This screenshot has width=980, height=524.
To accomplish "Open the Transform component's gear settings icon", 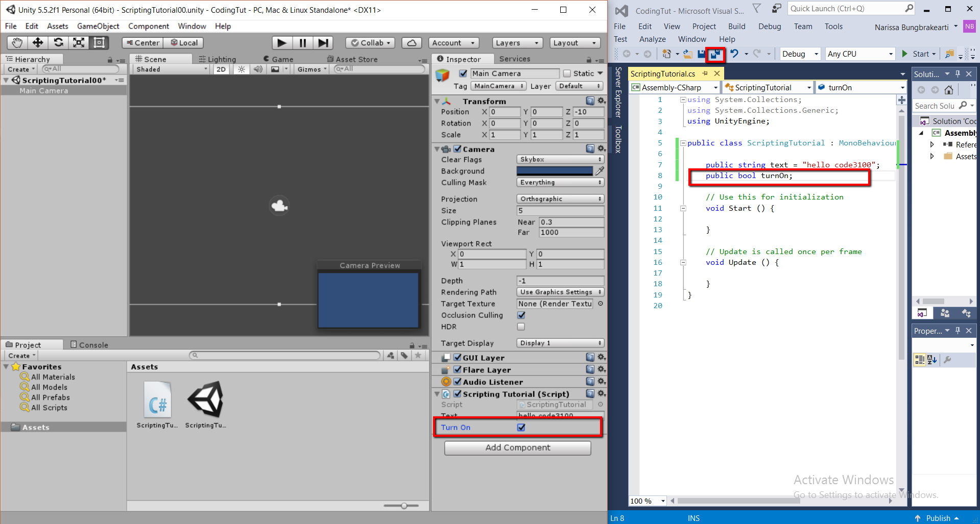I will click(x=601, y=101).
